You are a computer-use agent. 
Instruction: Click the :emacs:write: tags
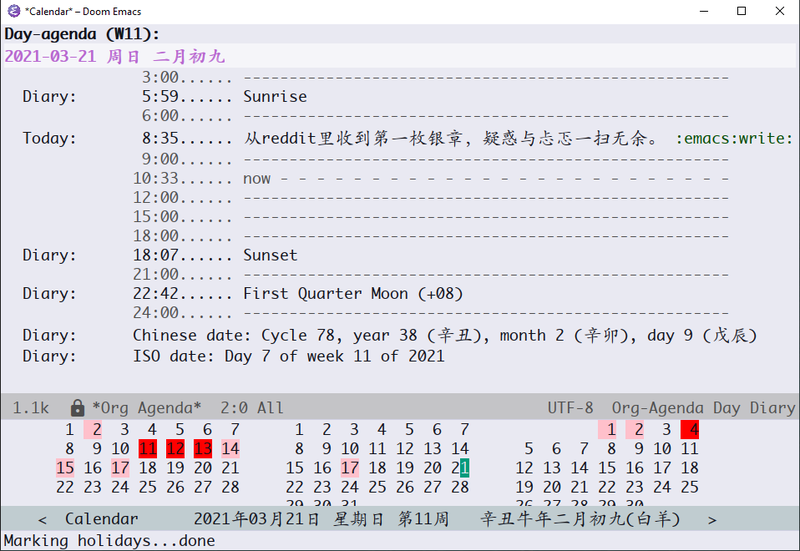click(734, 138)
